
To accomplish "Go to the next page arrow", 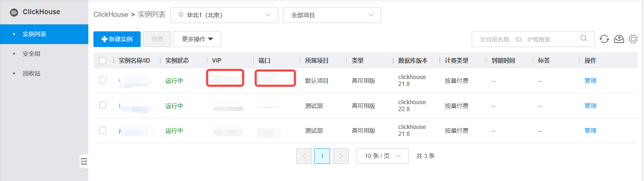I will [341, 156].
